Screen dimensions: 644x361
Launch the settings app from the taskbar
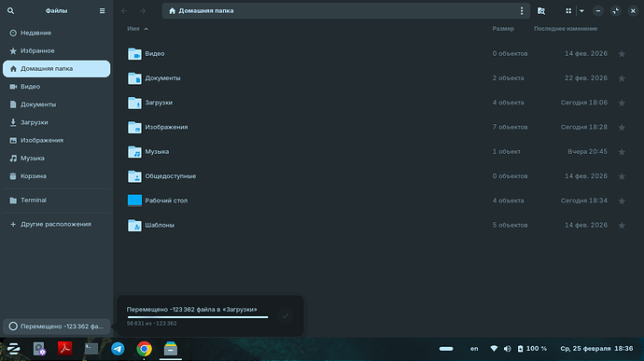[39, 349]
